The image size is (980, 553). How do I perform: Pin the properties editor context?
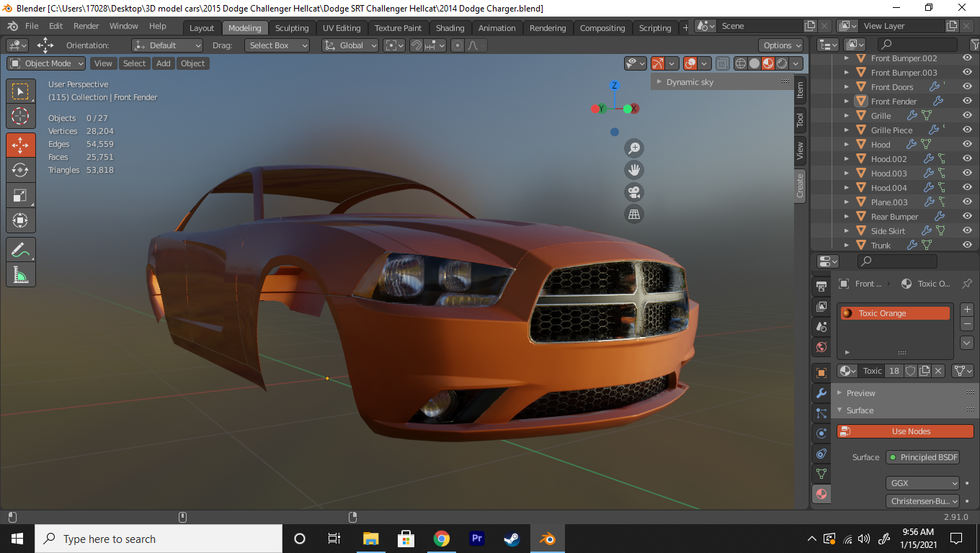967,284
